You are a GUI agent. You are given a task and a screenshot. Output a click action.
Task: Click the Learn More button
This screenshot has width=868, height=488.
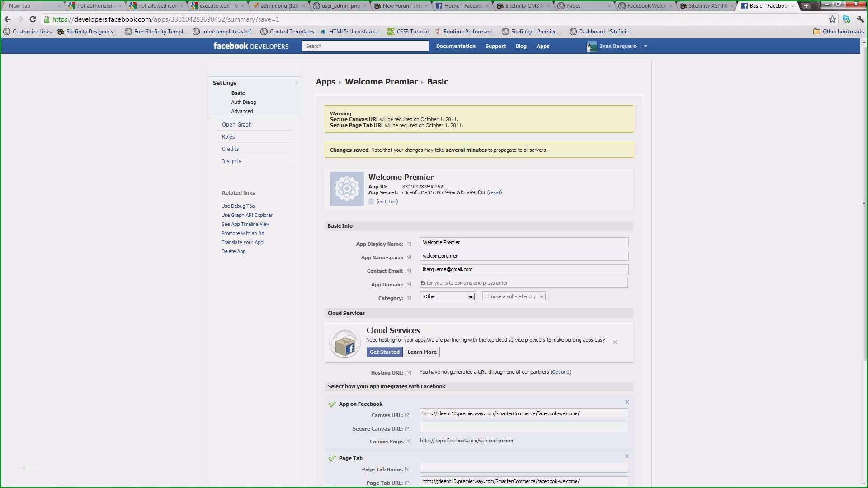(422, 352)
